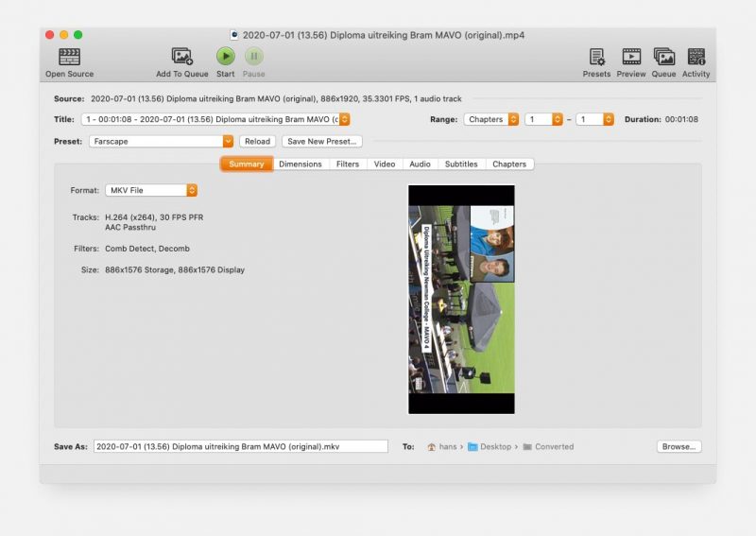This screenshot has height=536, width=756.
Task: Click the Open Source film icon
Action: click(x=69, y=57)
